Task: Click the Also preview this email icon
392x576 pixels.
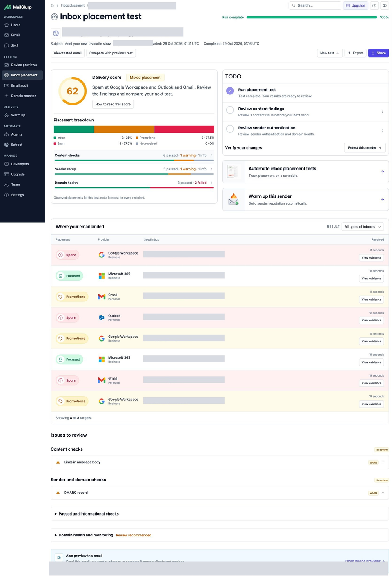Action: pos(59,557)
